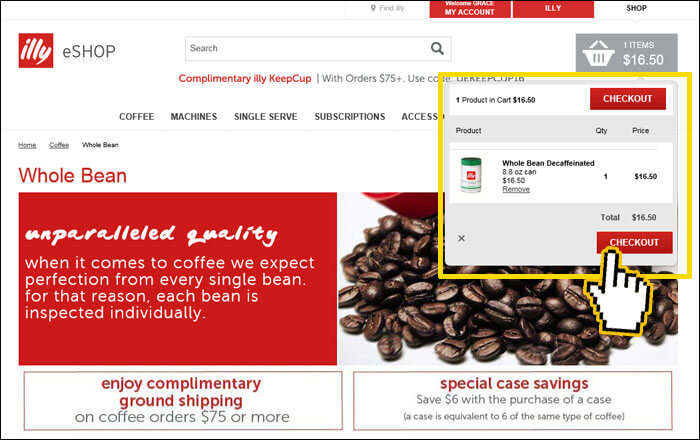
Task: Click the Whole Bean page heading
Action: click(x=72, y=175)
